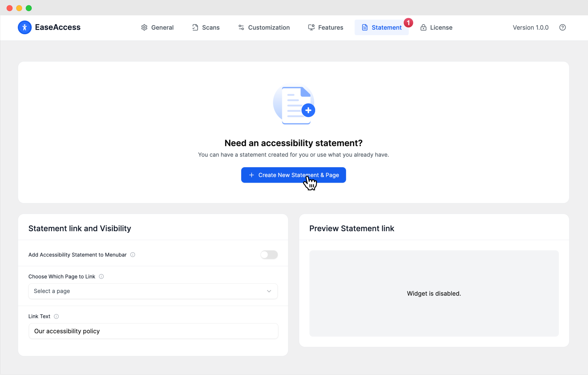The height and width of the screenshot is (375, 588).
Task: Click the License lock icon
Action: 423,27
